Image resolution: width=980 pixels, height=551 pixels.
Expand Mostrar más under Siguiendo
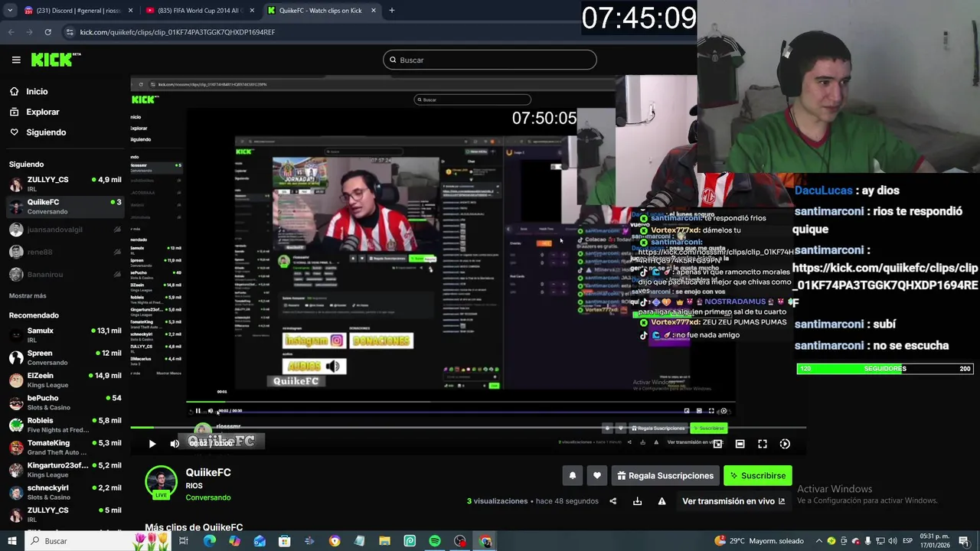click(x=28, y=295)
